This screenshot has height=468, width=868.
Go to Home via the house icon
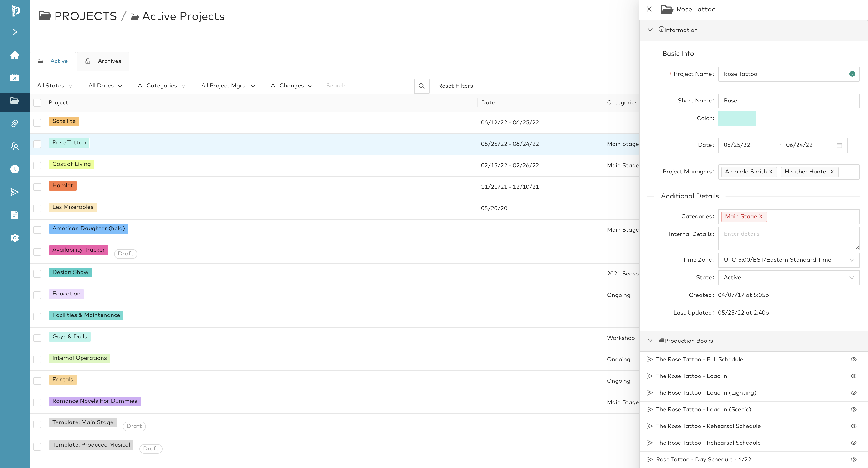point(15,55)
